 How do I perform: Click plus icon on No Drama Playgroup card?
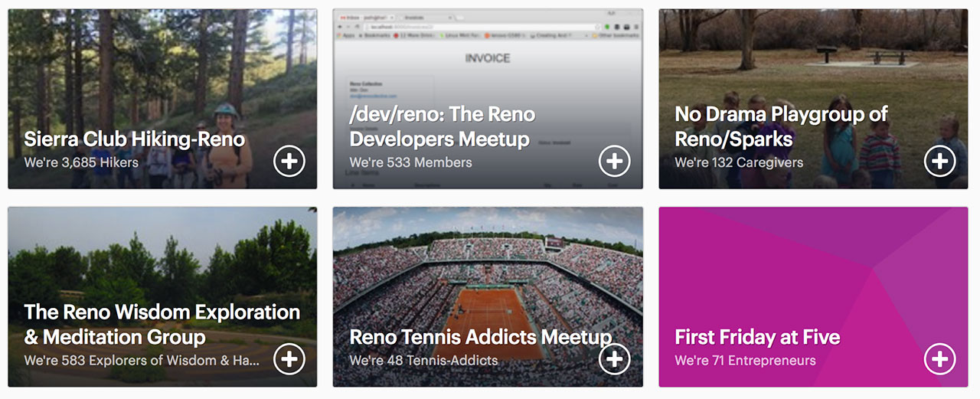tap(940, 162)
